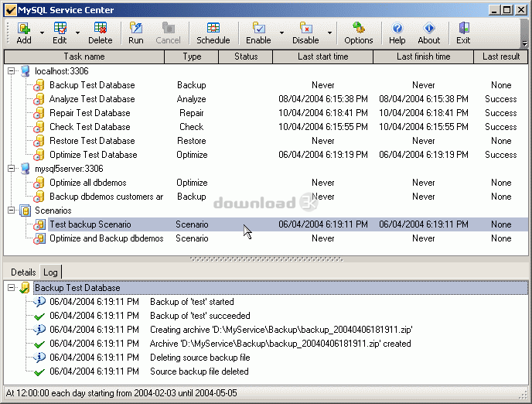Click the localhost:3306 server icon

pyautogui.click(x=25, y=71)
